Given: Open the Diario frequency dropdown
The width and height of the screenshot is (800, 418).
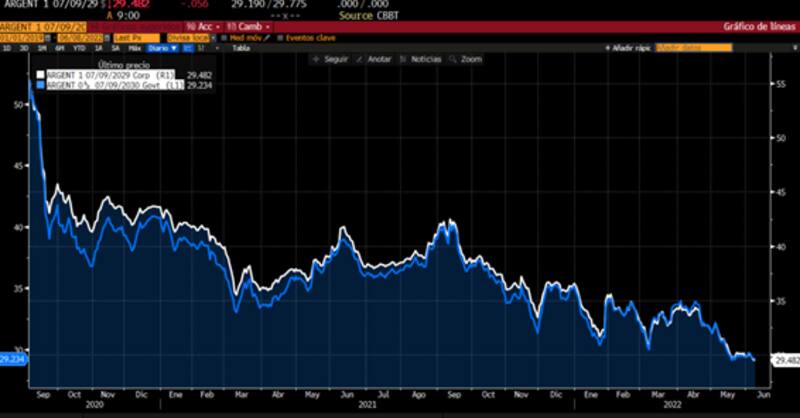Looking at the screenshot, I should [x=160, y=47].
